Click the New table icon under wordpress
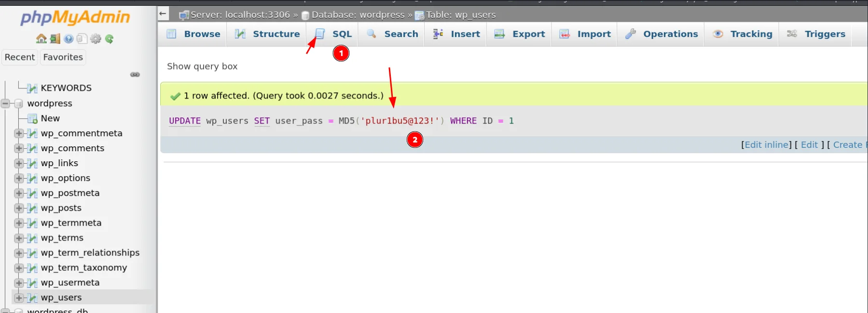The image size is (868, 313). 32,118
